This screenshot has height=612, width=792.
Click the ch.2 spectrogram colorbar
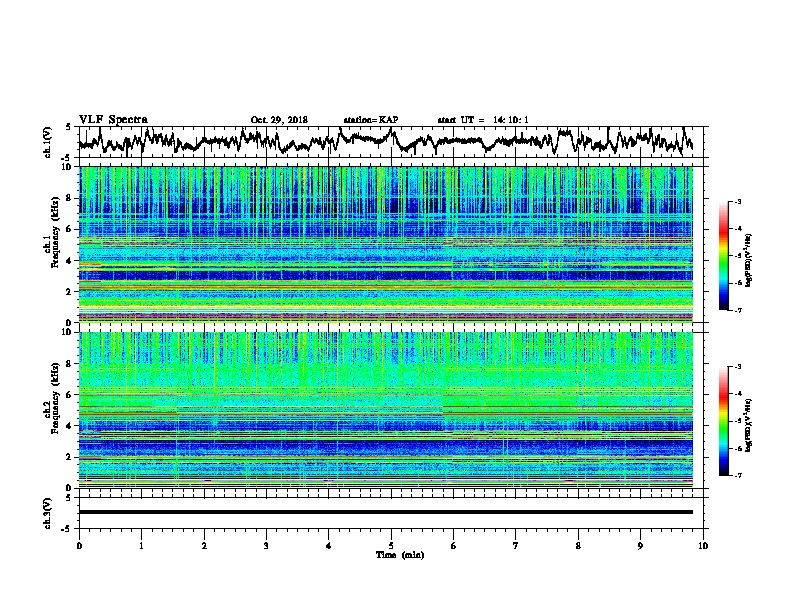coord(723,421)
